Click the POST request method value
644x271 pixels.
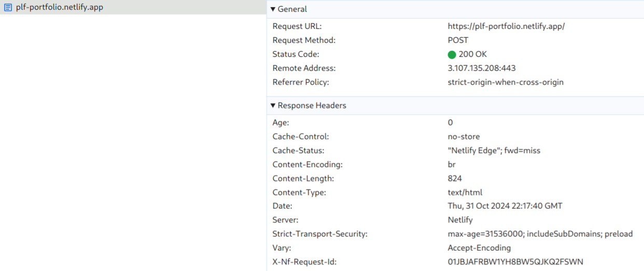(x=458, y=40)
